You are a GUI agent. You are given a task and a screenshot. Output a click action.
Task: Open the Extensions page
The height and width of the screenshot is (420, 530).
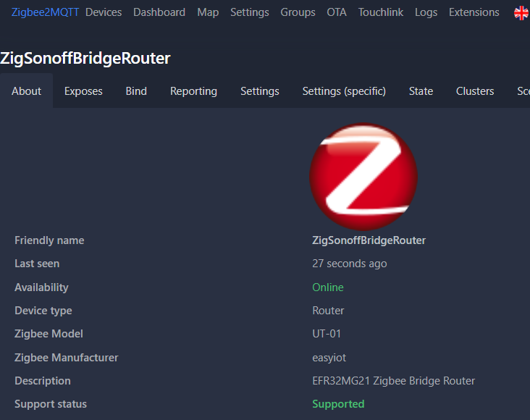(474, 12)
